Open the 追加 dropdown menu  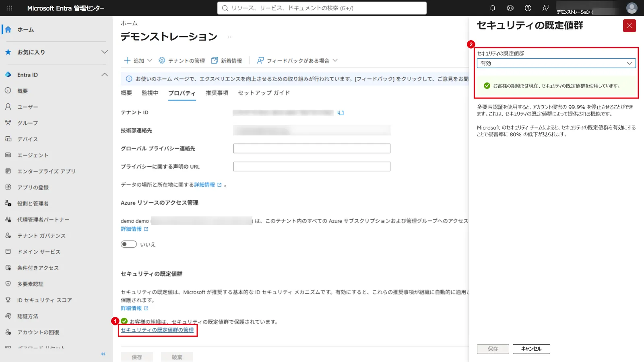tap(138, 61)
